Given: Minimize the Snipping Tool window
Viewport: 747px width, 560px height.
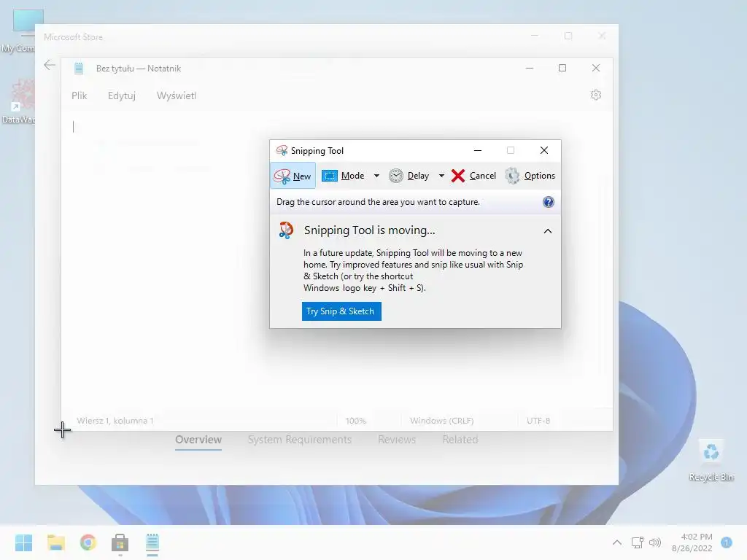Looking at the screenshot, I should [478, 150].
